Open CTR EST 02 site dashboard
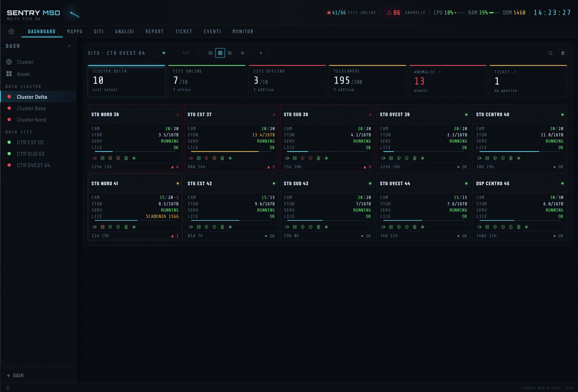This screenshot has width=578, height=392. (x=38, y=142)
